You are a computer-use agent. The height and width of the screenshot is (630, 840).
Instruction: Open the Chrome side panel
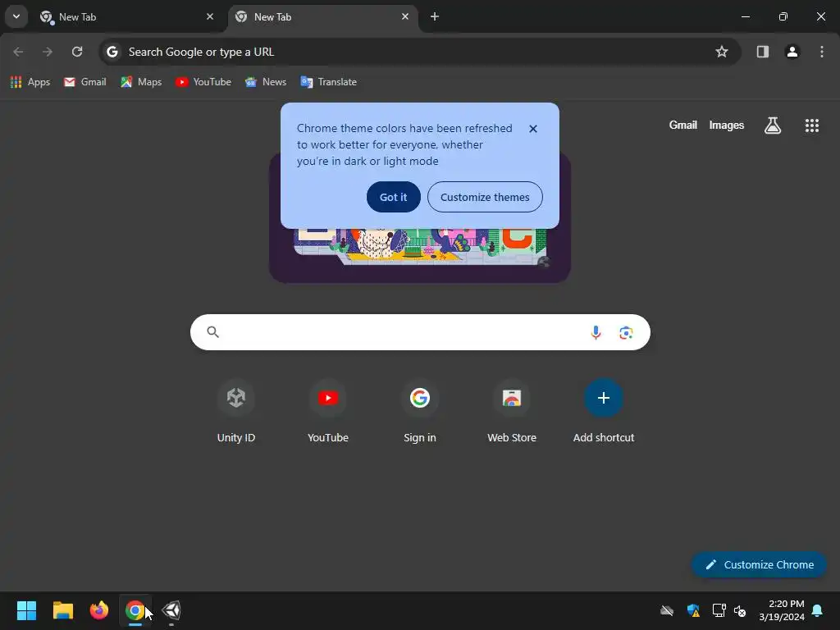point(762,52)
